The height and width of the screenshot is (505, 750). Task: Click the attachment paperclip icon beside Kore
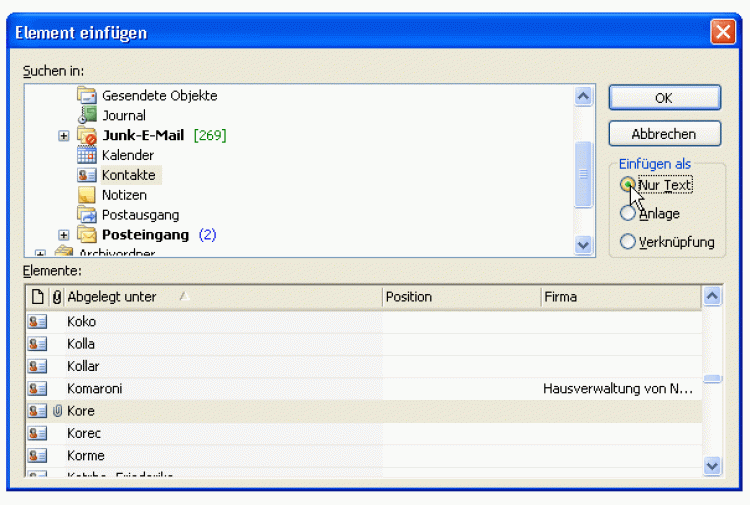click(57, 411)
